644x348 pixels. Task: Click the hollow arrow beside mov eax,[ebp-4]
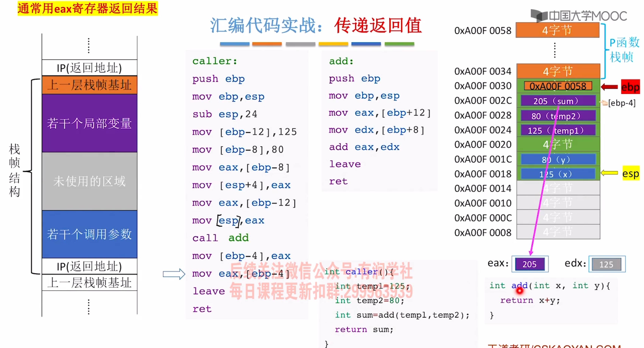[174, 274]
